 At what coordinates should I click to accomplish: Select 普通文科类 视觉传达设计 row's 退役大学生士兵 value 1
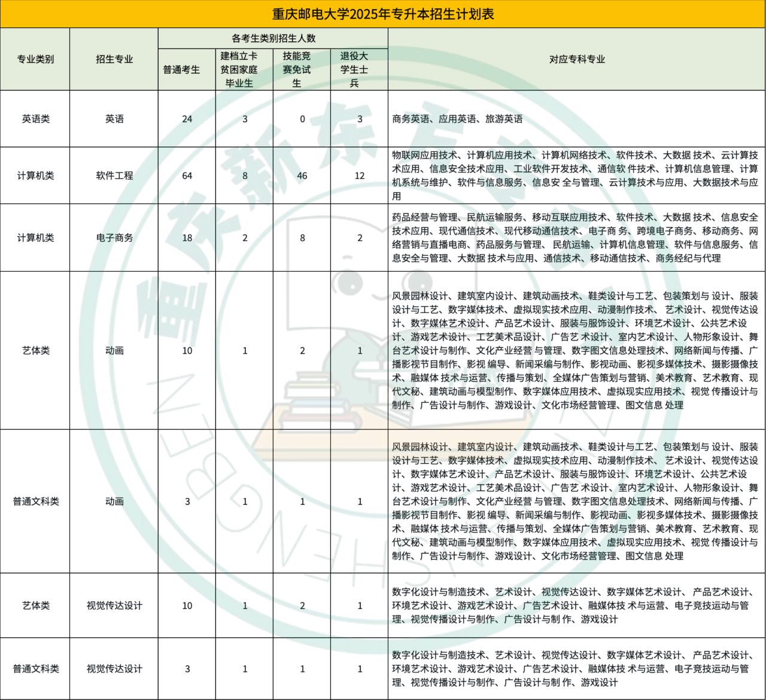point(360,669)
